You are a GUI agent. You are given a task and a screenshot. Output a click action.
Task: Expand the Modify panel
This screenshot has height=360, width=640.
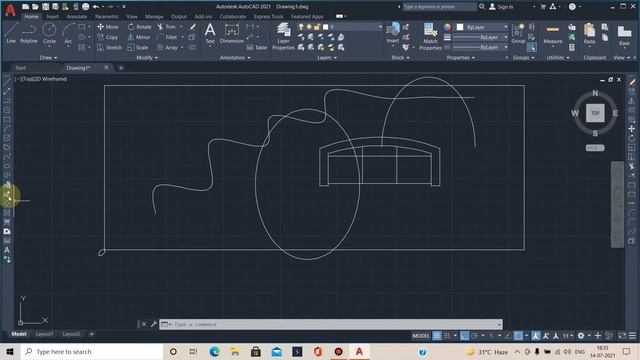coord(147,58)
